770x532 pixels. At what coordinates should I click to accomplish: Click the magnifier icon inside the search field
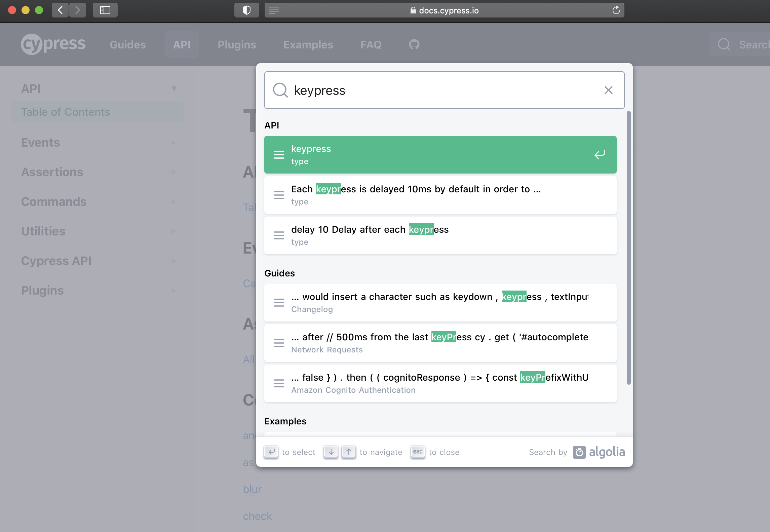280,90
